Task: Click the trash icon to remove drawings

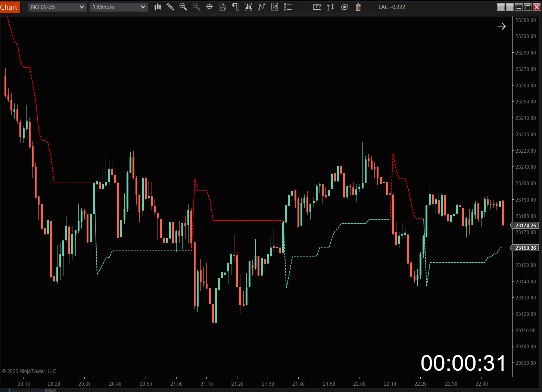Action: [358, 7]
